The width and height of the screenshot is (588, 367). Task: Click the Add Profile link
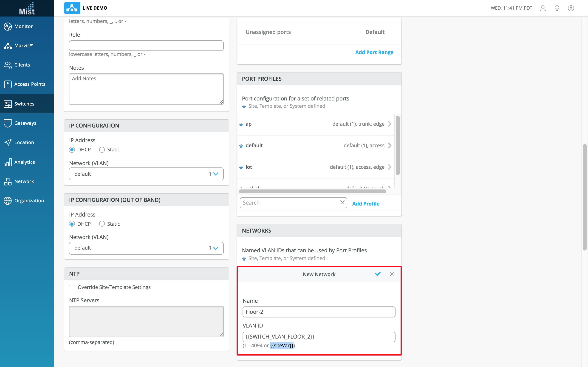pos(366,204)
